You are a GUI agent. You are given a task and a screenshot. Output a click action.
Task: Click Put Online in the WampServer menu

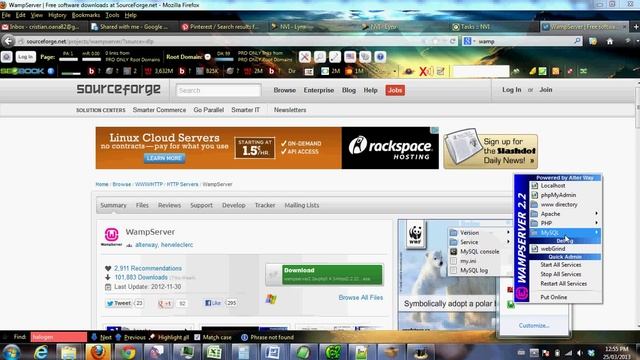click(x=554, y=297)
